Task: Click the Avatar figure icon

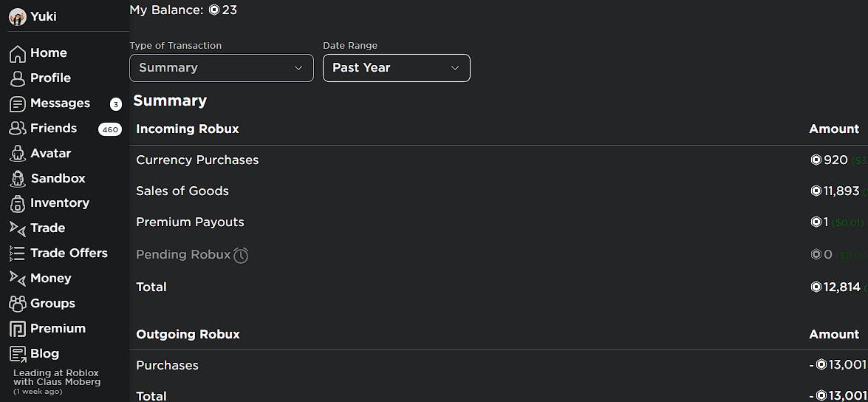Action: tap(18, 154)
